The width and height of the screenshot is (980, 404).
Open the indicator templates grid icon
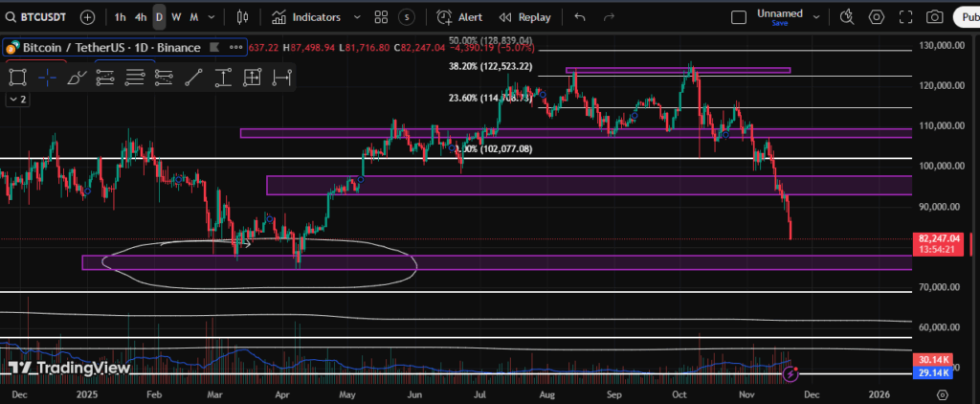pyautogui.click(x=381, y=17)
